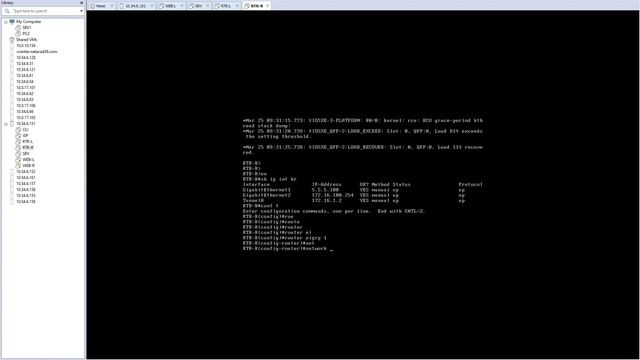The height and width of the screenshot is (360, 640).
Task: Collapse the 10.34.6.131 host node
Action: click(6, 124)
